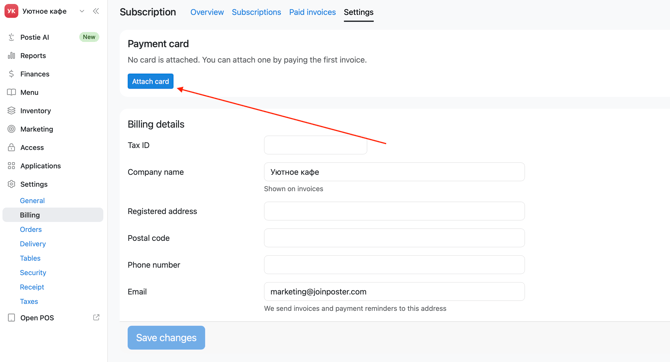Click the Attach card button
Image resolution: width=670 pixels, height=362 pixels.
click(x=150, y=81)
